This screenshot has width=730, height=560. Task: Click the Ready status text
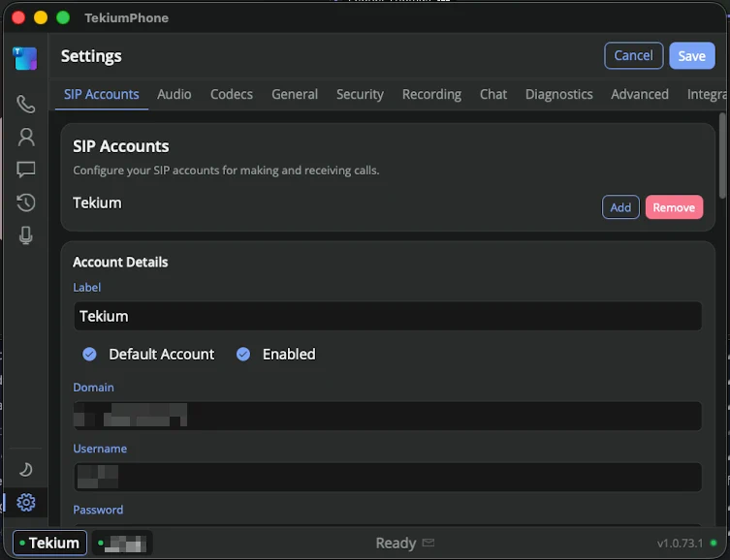click(x=396, y=543)
